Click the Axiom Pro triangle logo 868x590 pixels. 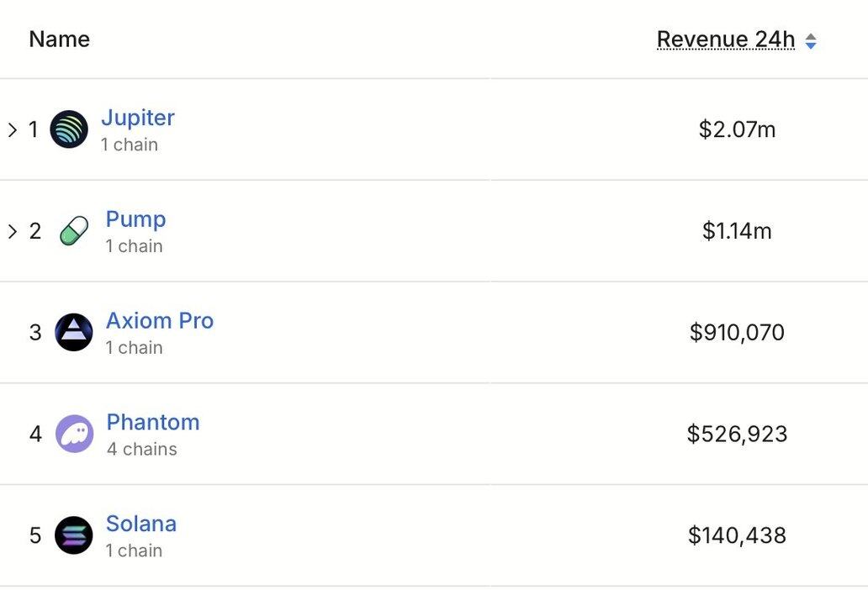pos(74,332)
